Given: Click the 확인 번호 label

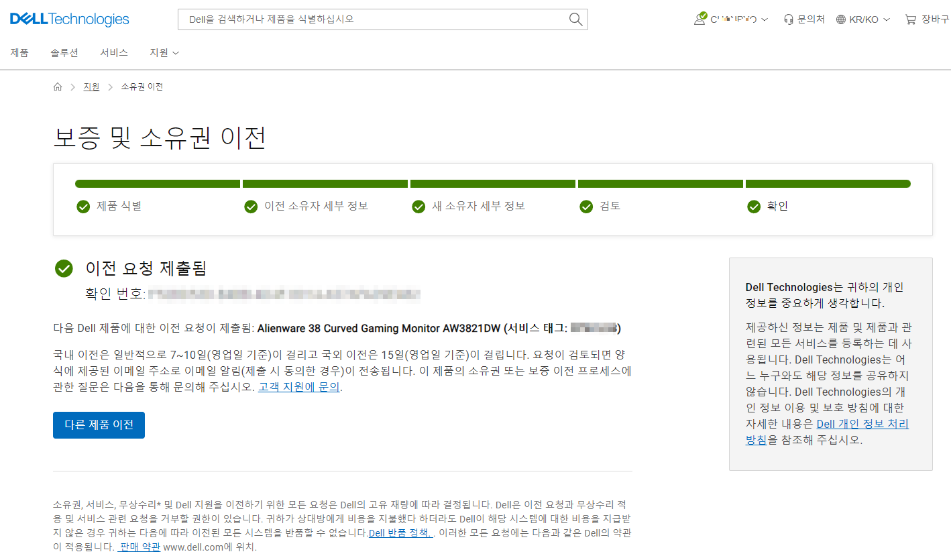Looking at the screenshot, I should [115, 294].
